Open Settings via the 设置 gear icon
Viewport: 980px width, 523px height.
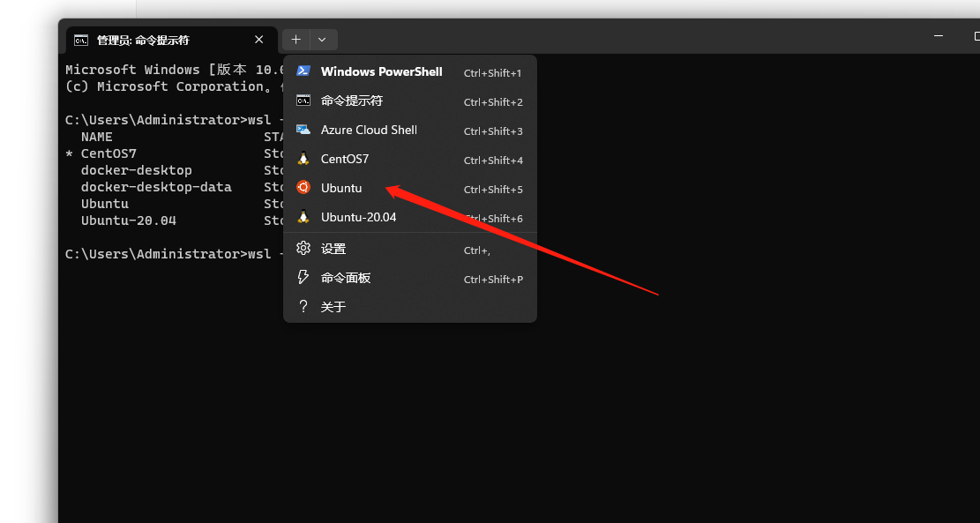point(303,248)
